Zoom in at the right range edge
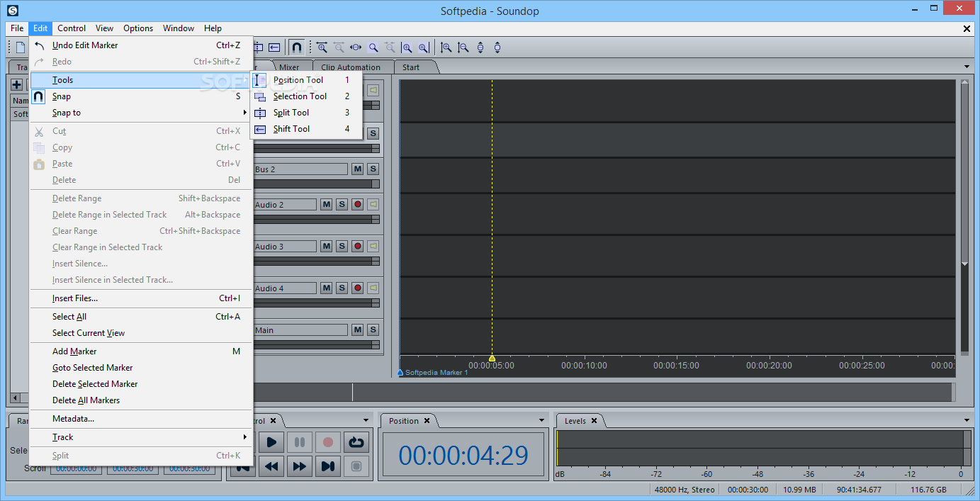 [x=424, y=47]
